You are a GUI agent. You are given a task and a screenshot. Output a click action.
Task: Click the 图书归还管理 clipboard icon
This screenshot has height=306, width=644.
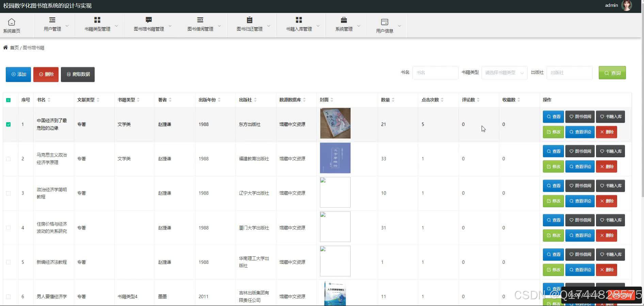click(249, 20)
